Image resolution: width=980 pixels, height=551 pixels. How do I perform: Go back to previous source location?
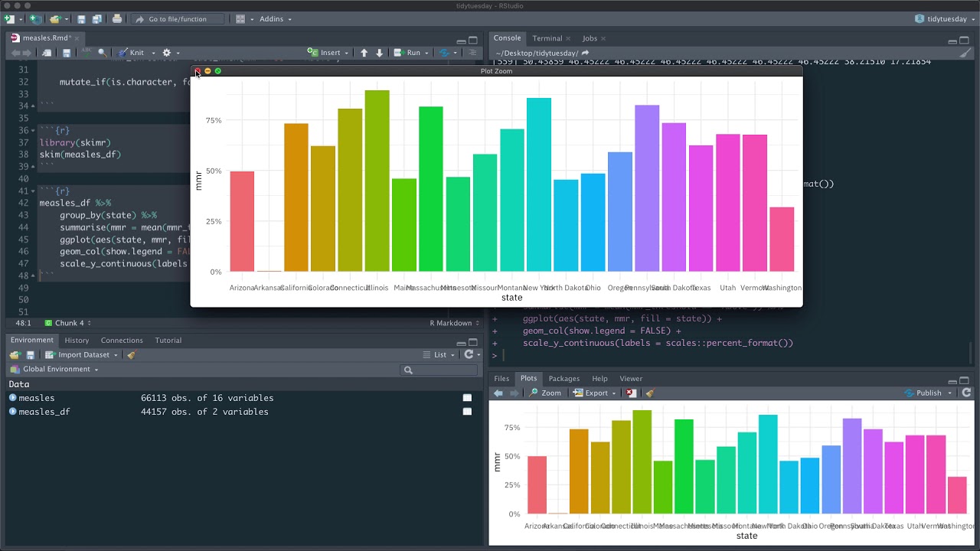[x=15, y=53]
